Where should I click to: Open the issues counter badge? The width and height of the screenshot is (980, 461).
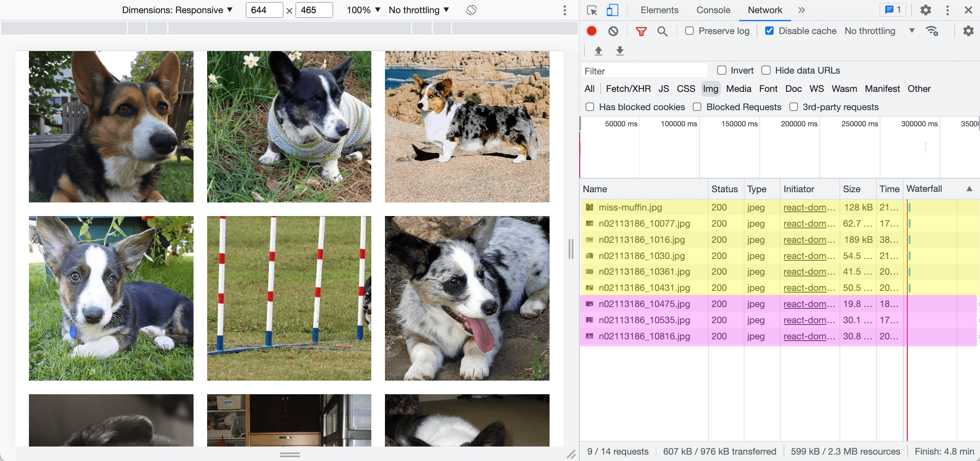click(893, 10)
